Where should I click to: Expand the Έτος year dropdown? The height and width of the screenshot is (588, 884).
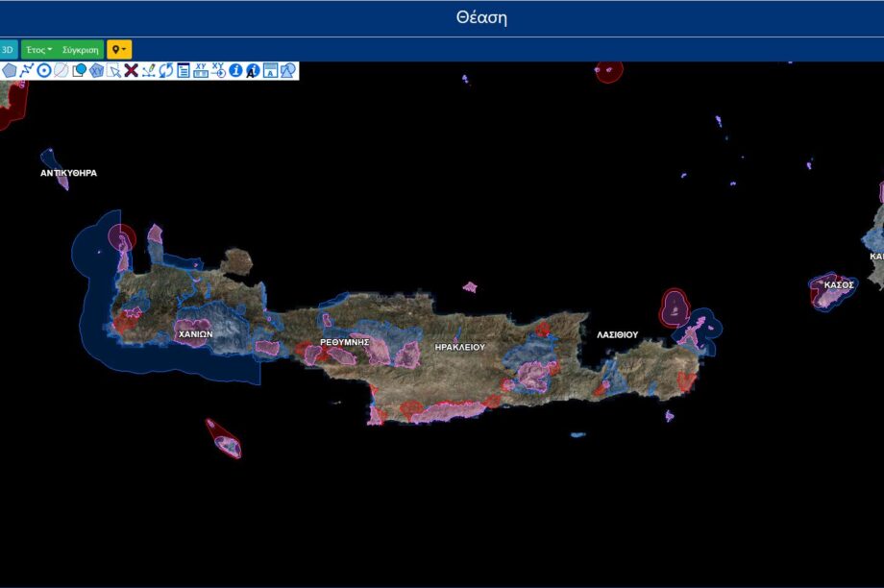[39, 49]
